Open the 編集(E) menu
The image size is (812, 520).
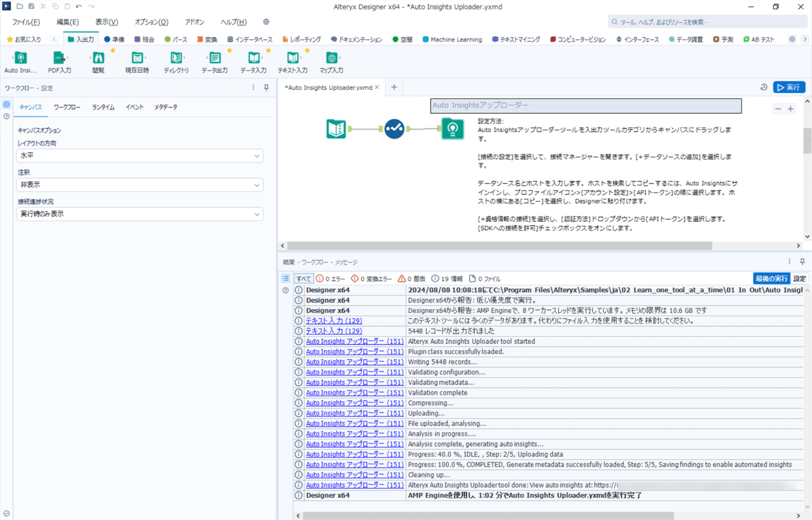tap(67, 22)
